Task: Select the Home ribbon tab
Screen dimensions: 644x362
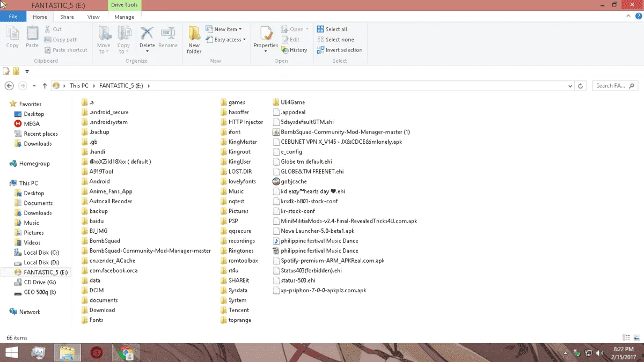Action: tap(40, 17)
